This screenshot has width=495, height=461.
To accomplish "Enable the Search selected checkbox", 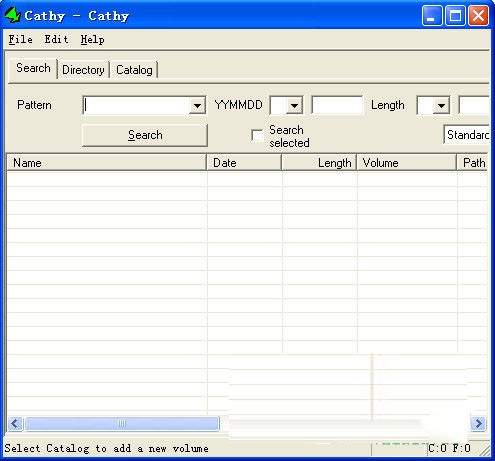I will (x=257, y=136).
